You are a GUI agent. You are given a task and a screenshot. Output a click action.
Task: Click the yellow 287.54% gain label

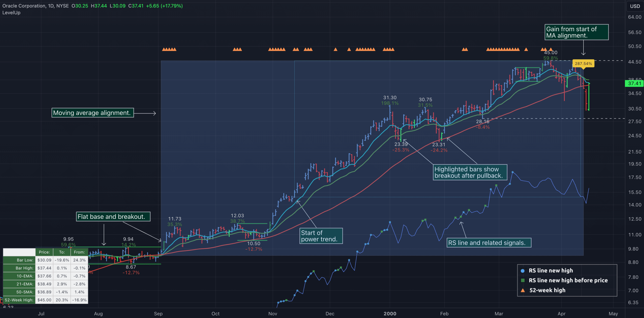583,64
